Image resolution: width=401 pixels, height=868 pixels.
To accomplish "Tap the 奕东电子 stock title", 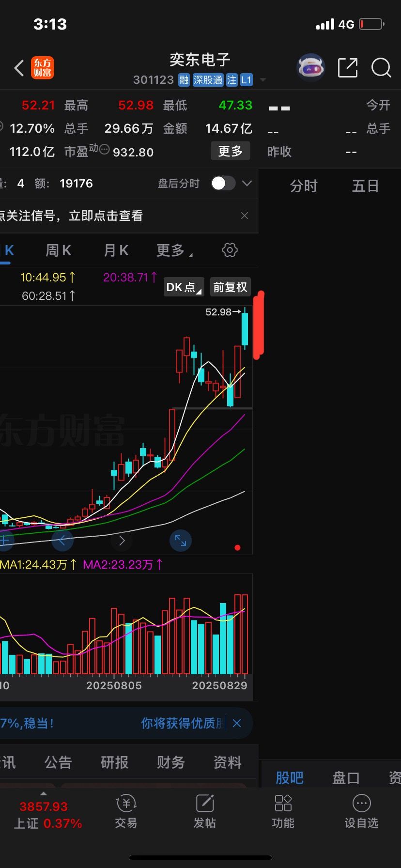I will click(x=200, y=60).
